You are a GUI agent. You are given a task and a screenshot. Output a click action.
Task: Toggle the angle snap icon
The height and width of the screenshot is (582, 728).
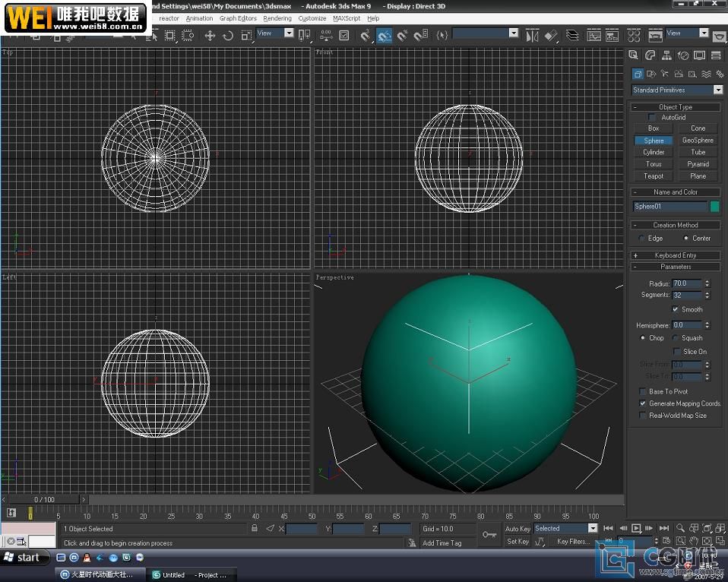tap(384, 36)
